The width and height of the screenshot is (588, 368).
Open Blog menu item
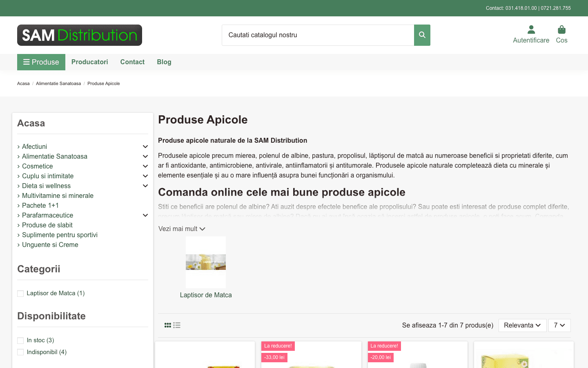(164, 62)
